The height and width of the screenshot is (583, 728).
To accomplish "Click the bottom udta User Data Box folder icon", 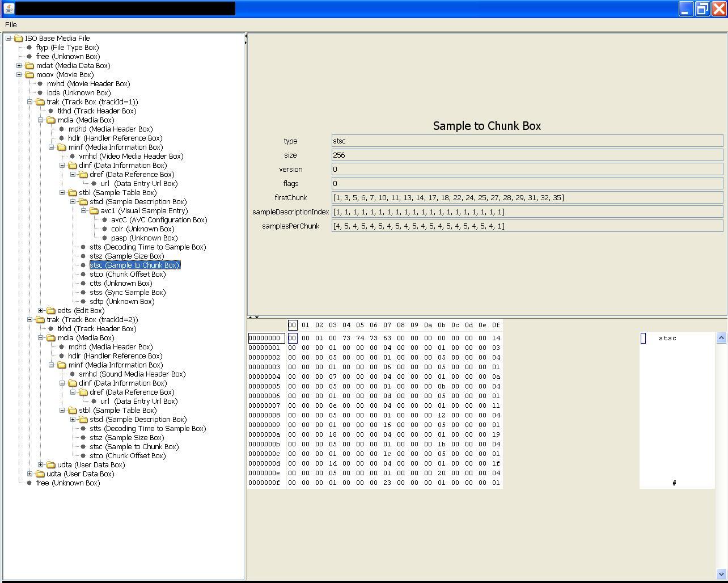I will tap(40, 474).
